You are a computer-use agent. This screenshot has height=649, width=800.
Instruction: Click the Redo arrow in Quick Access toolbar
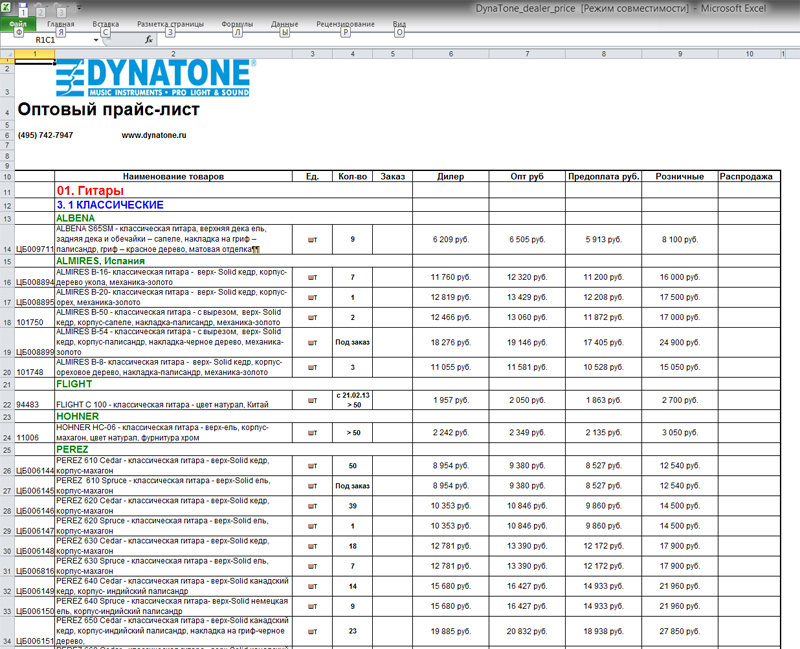[60, 8]
